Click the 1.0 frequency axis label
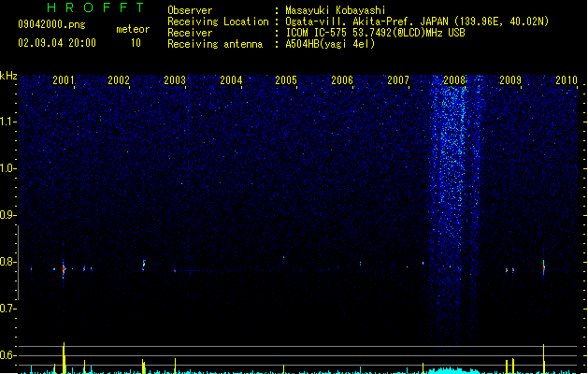The width and height of the screenshot is (588, 374). click(7, 168)
